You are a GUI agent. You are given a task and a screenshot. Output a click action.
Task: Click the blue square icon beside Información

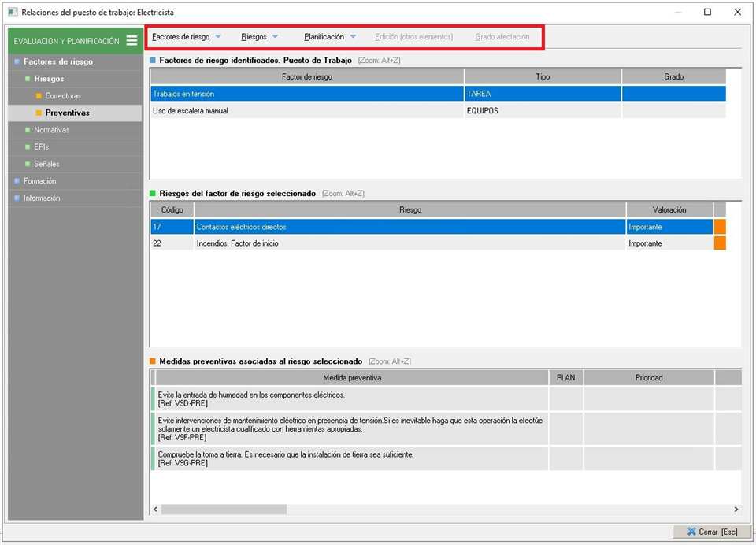coord(16,198)
